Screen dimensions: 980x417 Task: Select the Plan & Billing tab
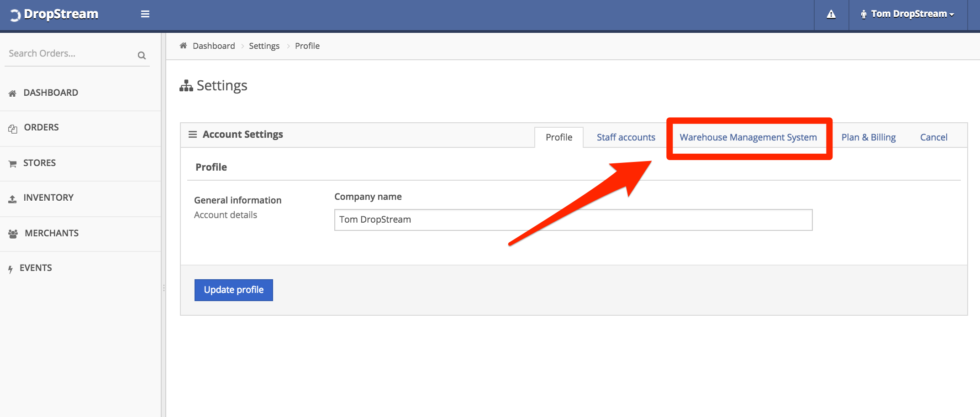[x=868, y=137]
